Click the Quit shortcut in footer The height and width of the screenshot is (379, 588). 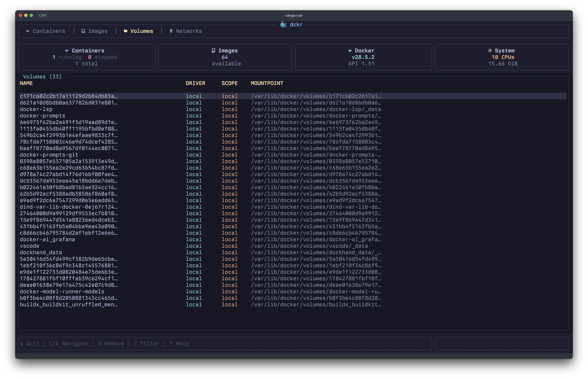(30, 344)
